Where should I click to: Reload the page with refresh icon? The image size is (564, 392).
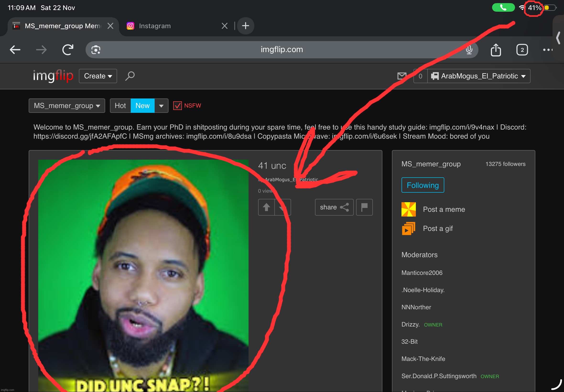68,50
